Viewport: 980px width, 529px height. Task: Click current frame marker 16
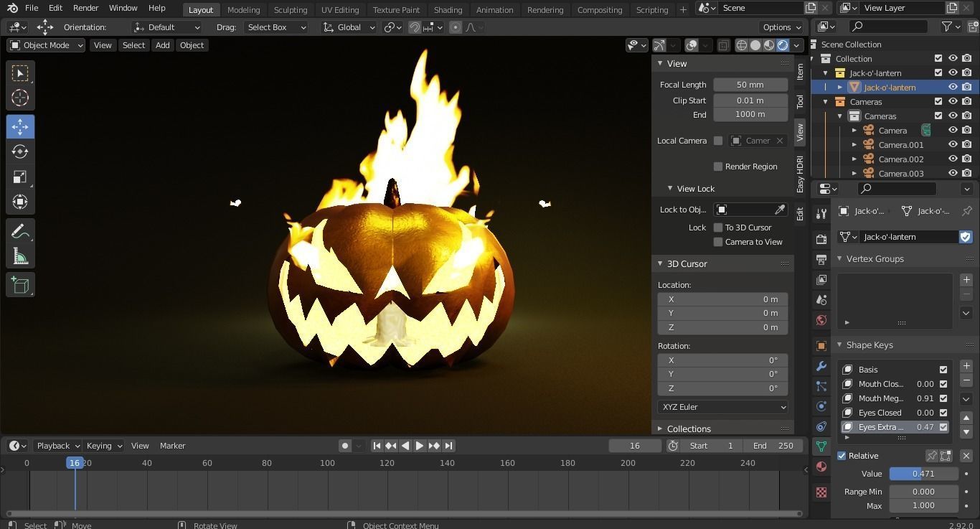(75, 463)
